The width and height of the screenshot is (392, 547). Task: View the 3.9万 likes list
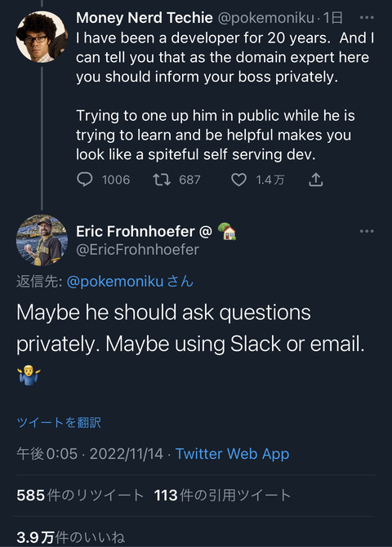click(x=70, y=537)
